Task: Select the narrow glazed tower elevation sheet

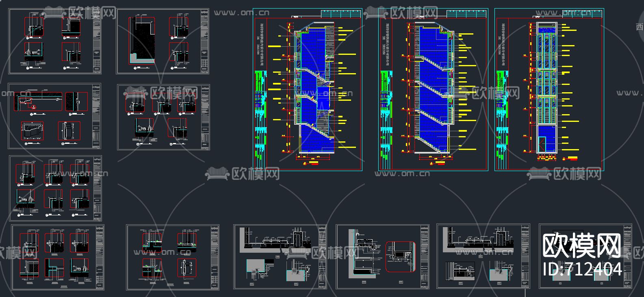Action: [549, 89]
